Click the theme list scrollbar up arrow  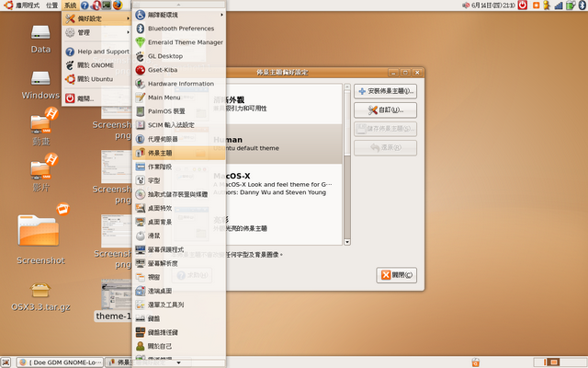tap(347, 86)
